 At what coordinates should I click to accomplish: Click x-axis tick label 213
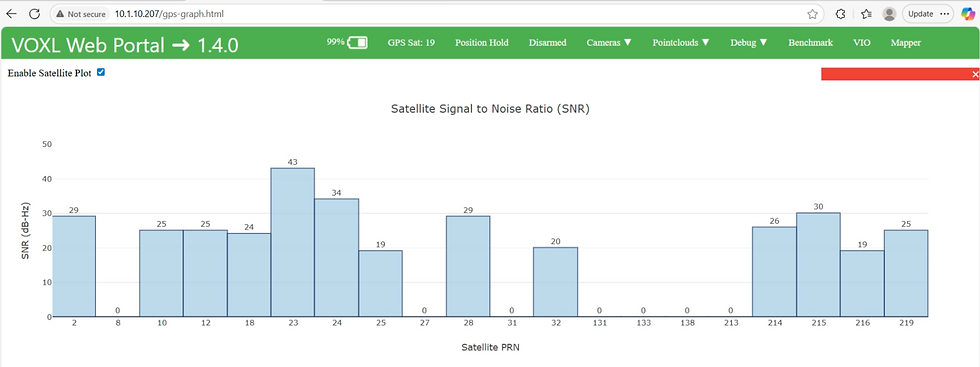pyautogui.click(x=731, y=323)
